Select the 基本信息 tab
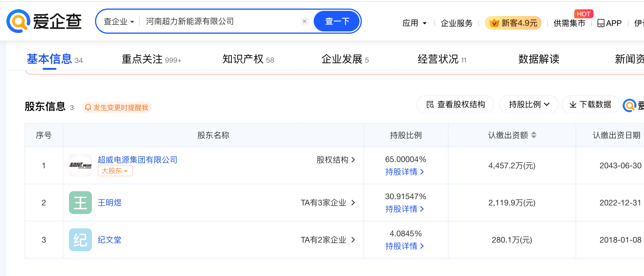 55,59
